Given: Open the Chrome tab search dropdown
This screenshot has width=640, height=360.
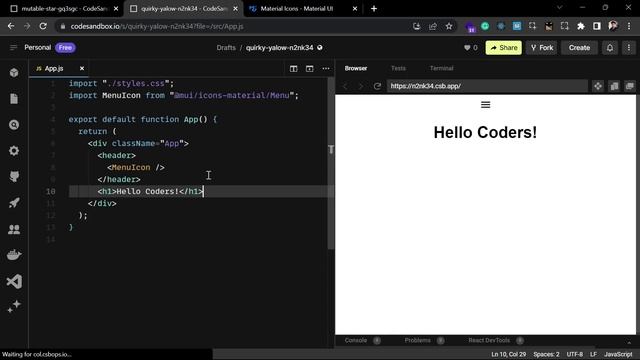Looking at the screenshot, I should (x=560, y=8).
